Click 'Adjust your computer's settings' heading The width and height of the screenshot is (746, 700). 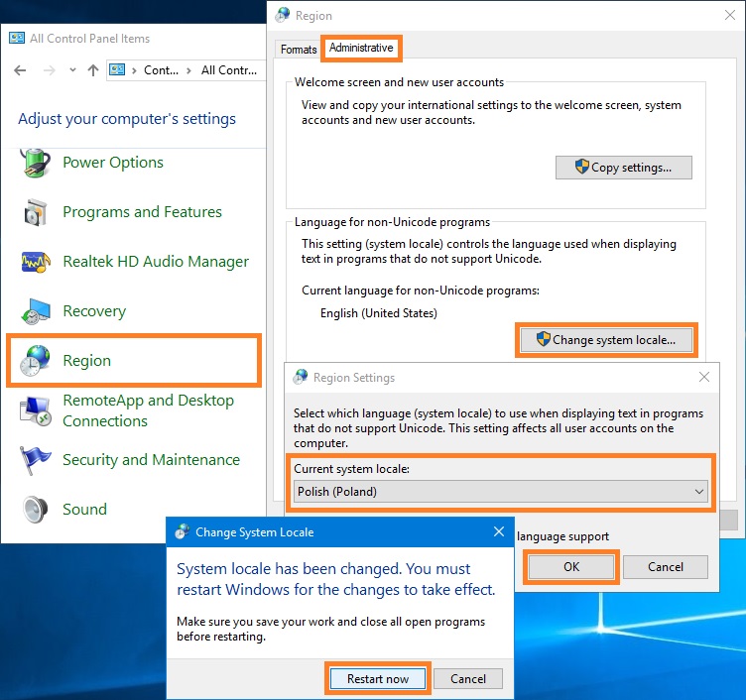127,119
